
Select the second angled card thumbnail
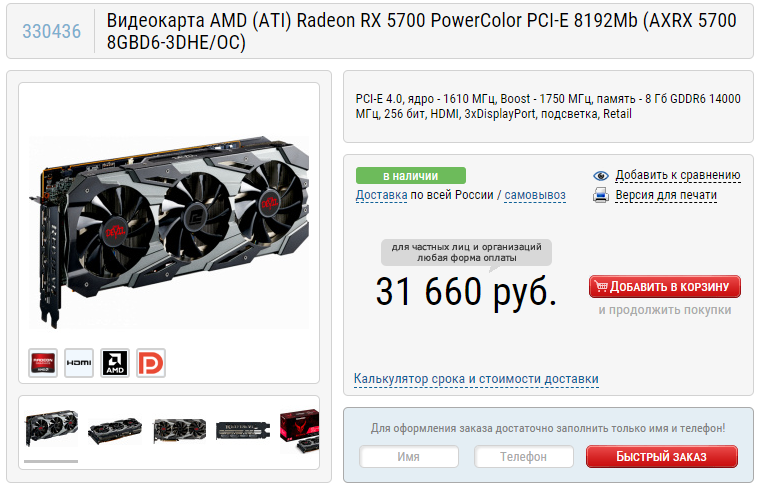[x=115, y=430]
